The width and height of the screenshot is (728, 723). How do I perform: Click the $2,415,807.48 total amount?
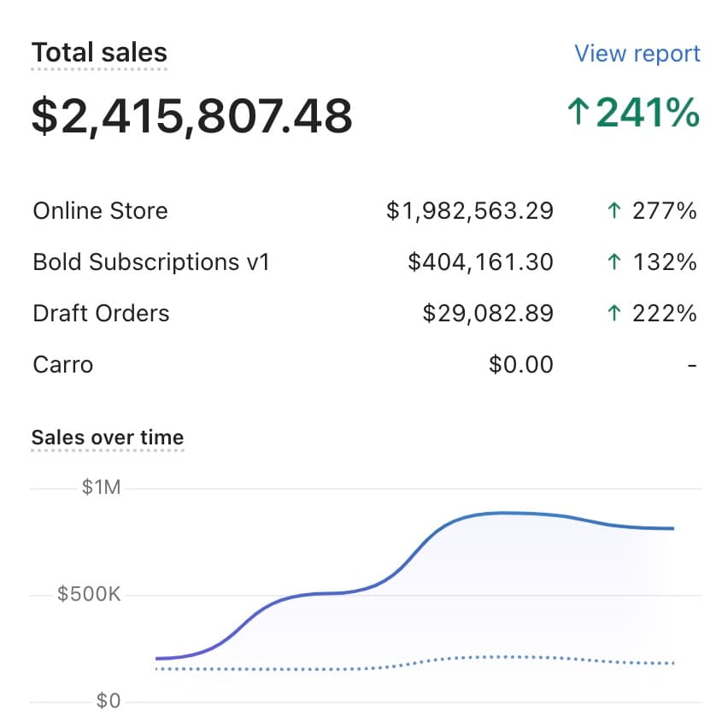[x=191, y=115]
